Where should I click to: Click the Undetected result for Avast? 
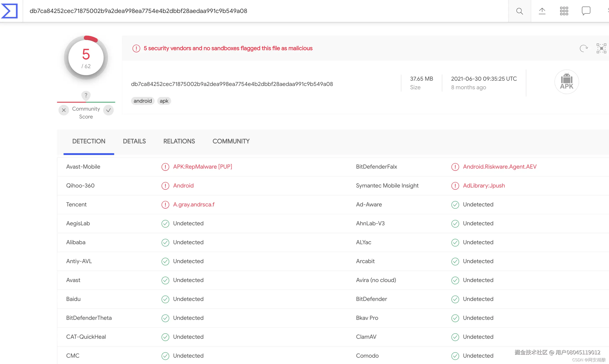point(188,280)
